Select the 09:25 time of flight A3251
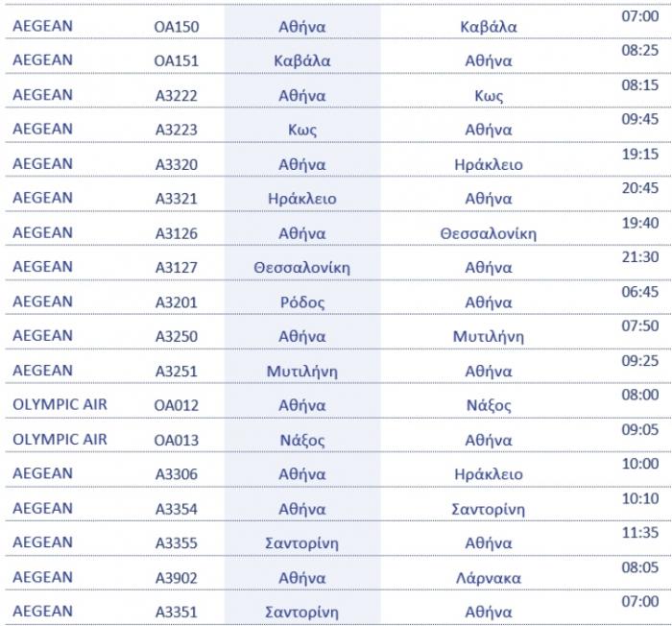The width and height of the screenshot is (672, 626). click(x=640, y=361)
